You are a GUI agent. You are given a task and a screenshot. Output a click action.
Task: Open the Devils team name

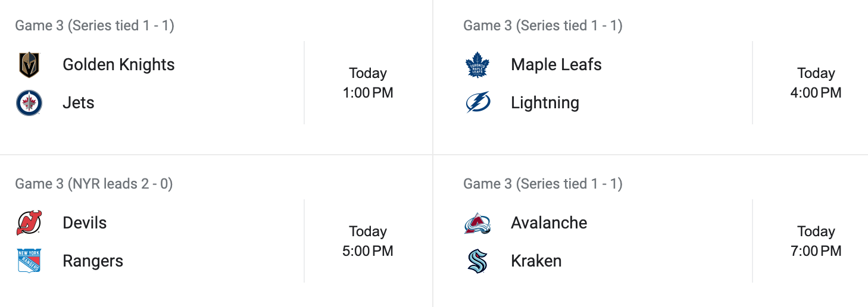click(85, 223)
